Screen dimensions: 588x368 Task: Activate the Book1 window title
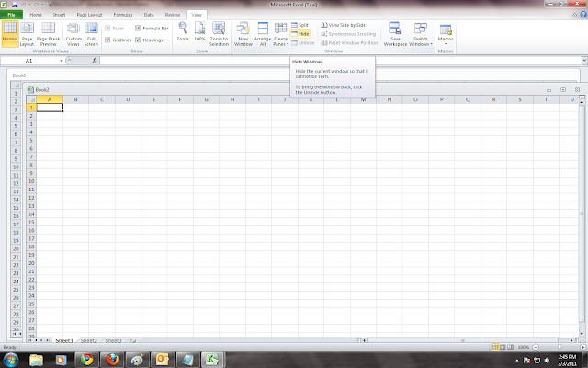point(19,75)
